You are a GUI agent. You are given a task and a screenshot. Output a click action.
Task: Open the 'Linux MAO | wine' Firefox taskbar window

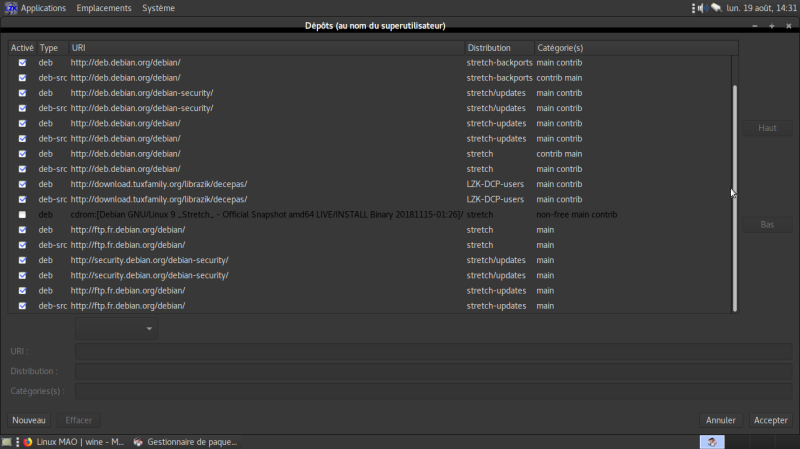74,442
